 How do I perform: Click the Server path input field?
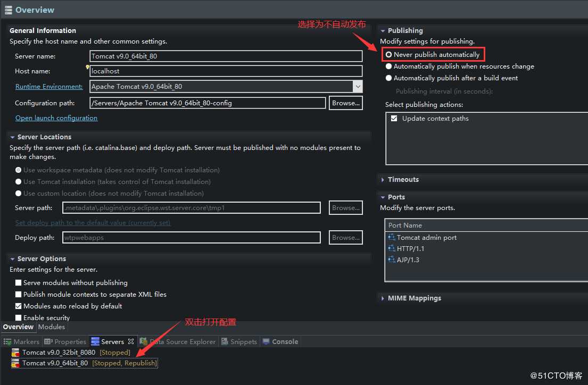tap(192, 208)
